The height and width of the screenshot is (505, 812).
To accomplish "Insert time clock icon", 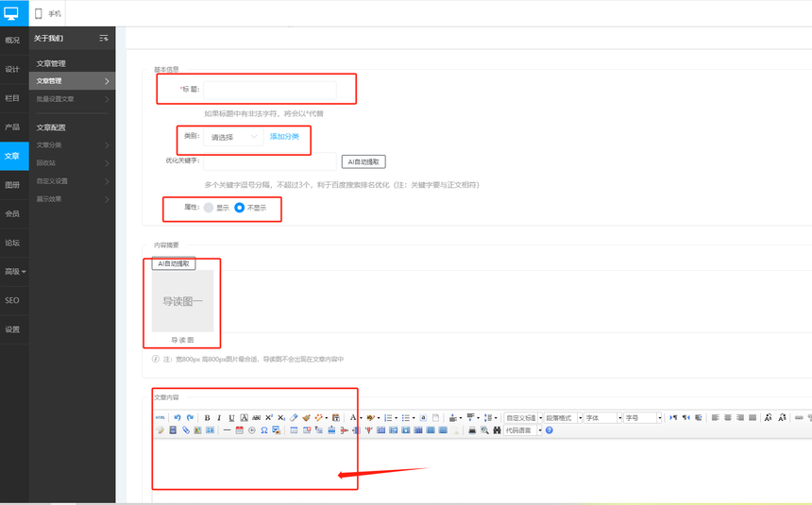I will pos(252,430).
